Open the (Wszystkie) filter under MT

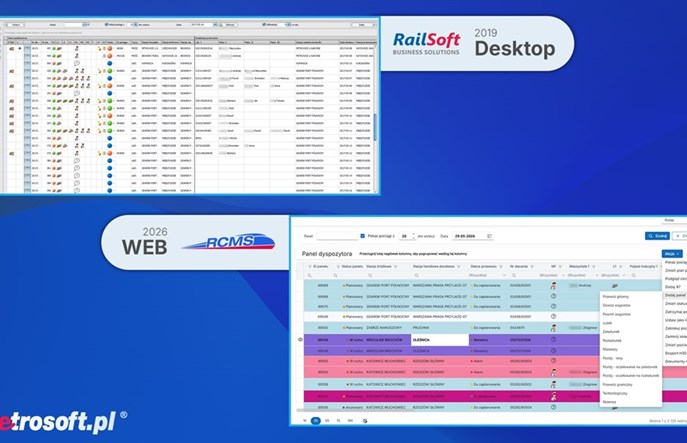[552, 276]
